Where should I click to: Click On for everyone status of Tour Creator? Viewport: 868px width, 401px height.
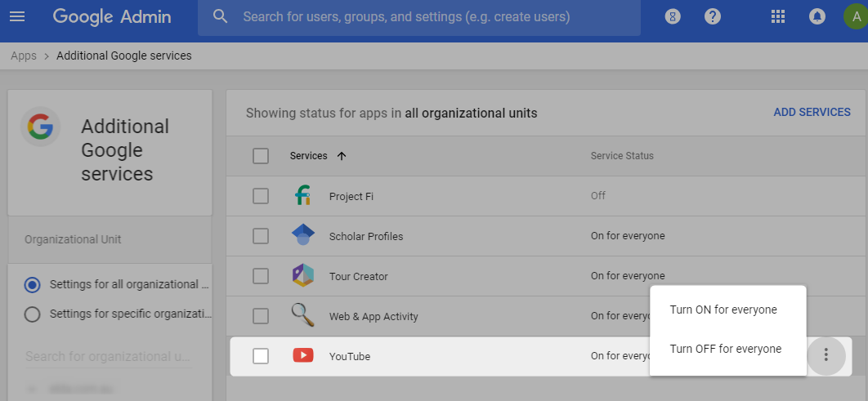[x=628, y=276]
